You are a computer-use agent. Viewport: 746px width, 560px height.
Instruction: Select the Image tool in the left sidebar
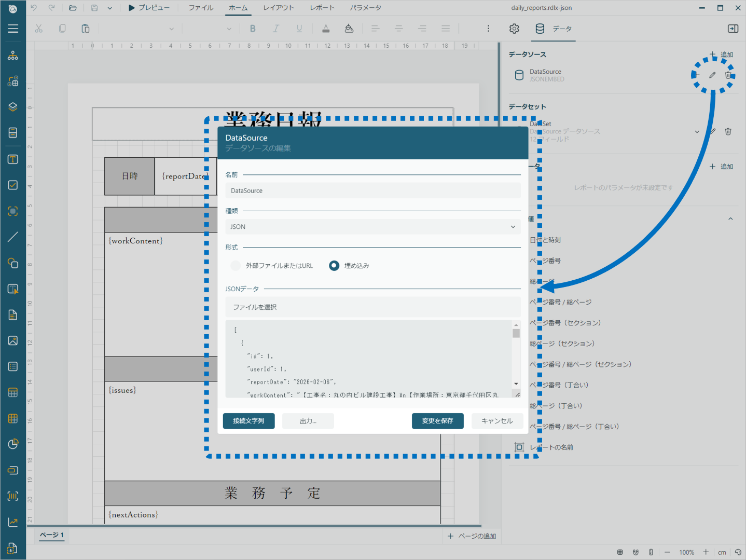coord(13,340)
